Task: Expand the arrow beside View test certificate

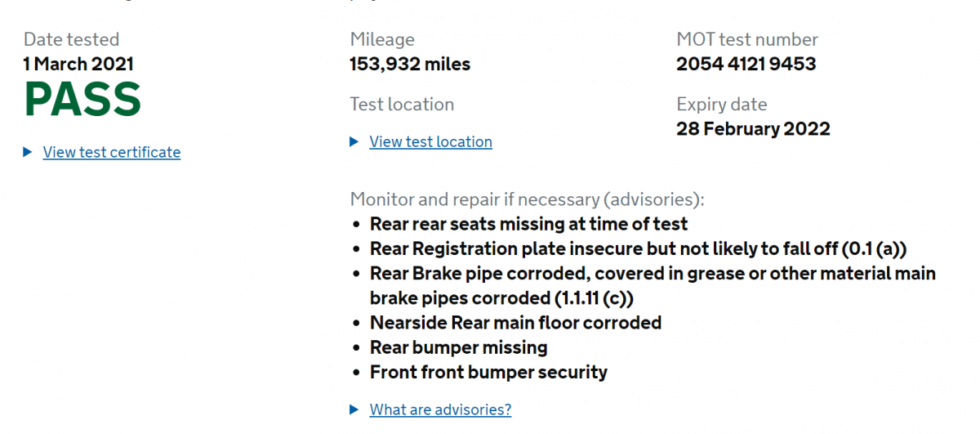Action: coord(28,152)
